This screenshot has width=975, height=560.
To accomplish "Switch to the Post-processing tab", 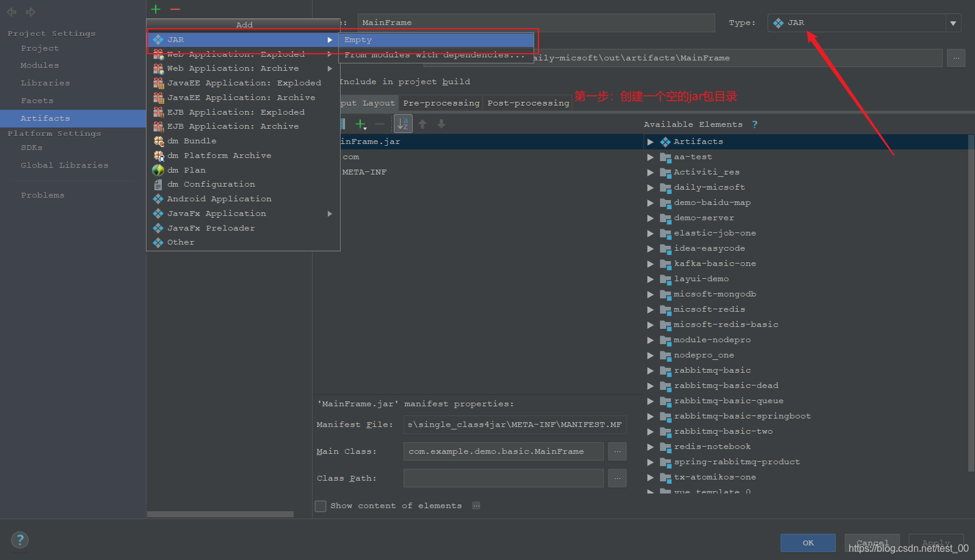I will pyautogui.click(x=528, y=103).
